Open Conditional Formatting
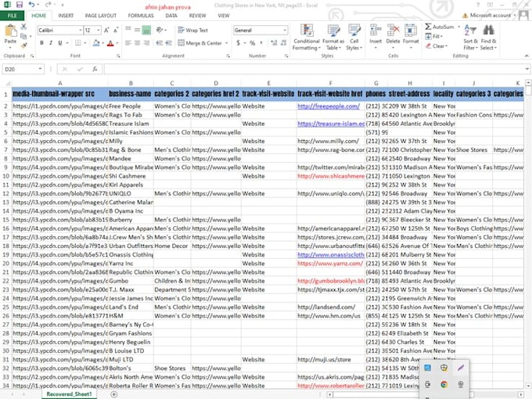 307,38
